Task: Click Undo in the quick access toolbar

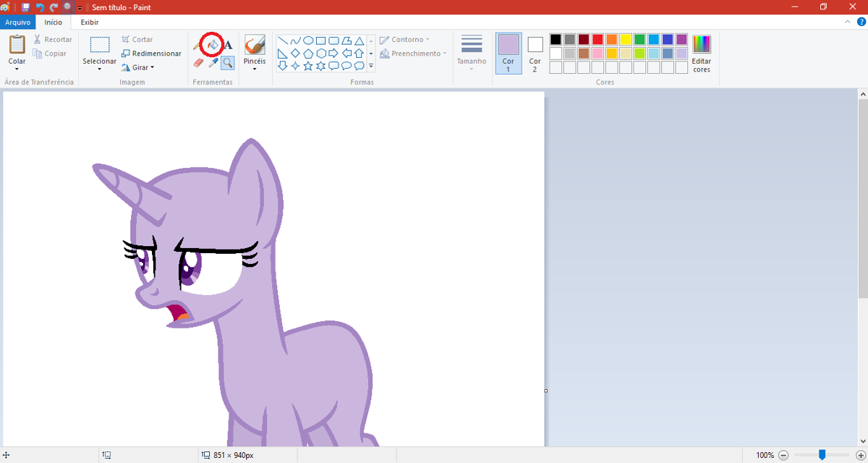Action: [38, 7]
